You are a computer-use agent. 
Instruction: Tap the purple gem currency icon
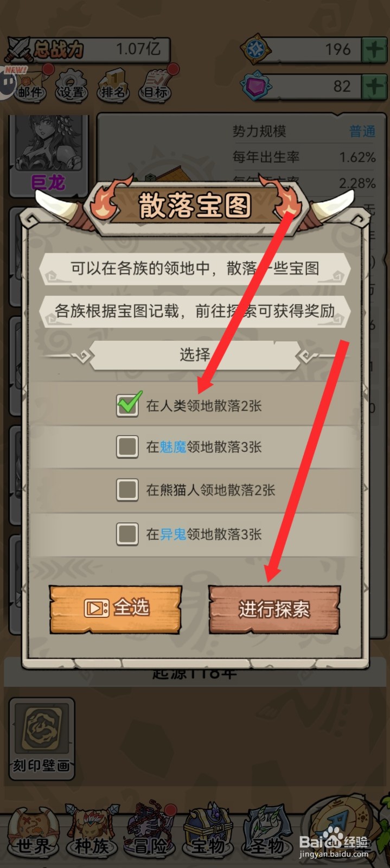[255, 86]
